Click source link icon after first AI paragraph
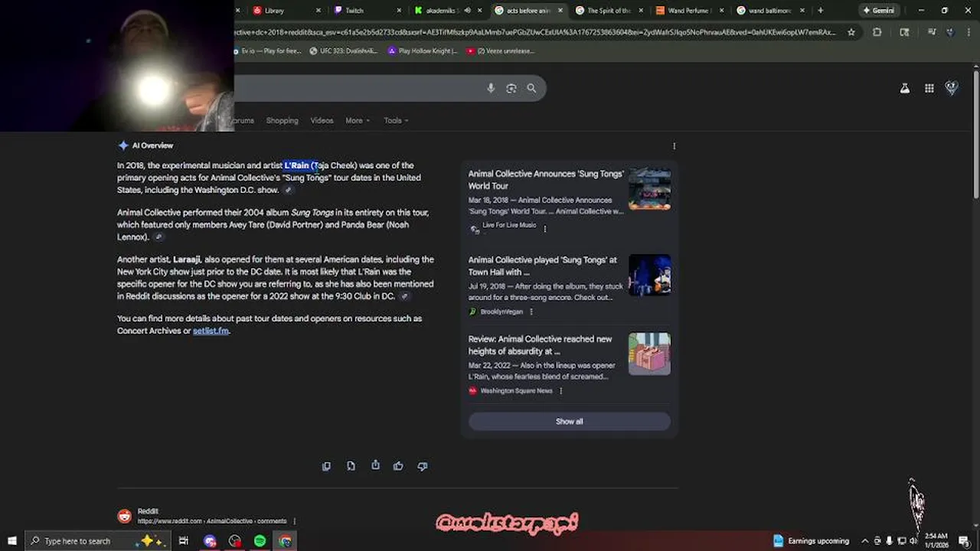The image size is (980, 551). click(288, 191)
